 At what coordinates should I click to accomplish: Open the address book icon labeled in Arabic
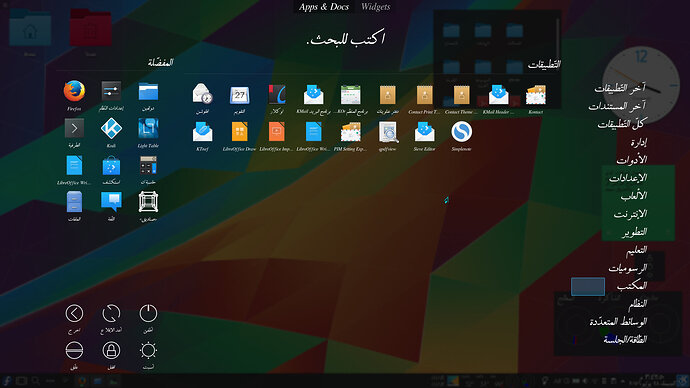pyautogui.click(x=388, y=94)
